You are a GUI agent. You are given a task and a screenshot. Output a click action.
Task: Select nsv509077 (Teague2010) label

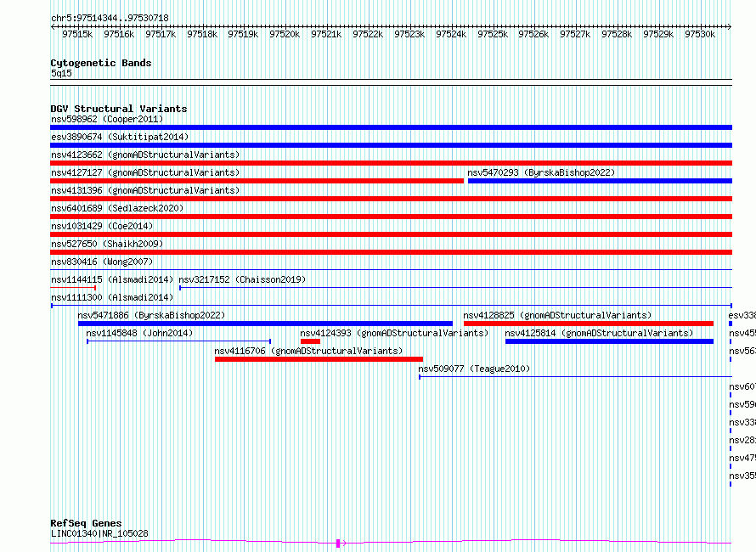point(474,369)
